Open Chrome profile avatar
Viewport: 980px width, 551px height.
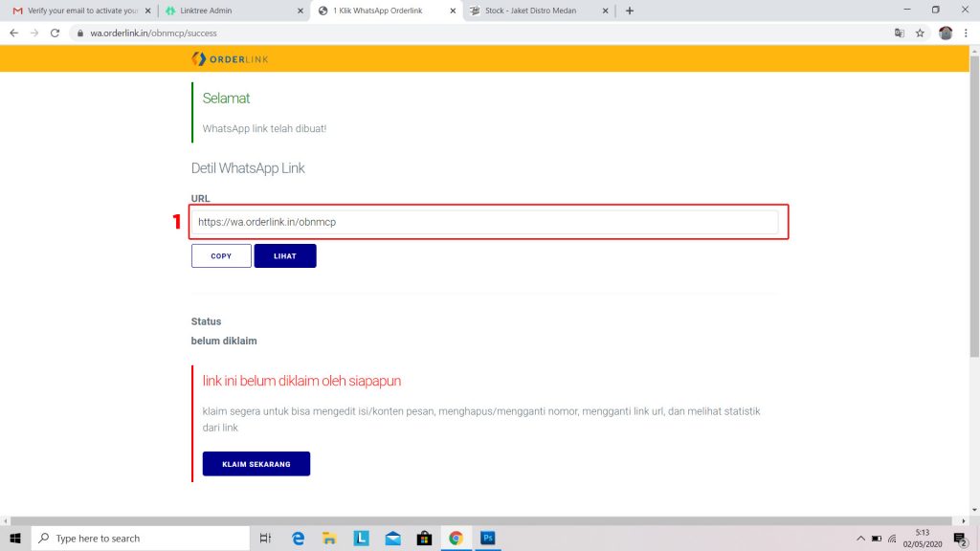point(945,33)
